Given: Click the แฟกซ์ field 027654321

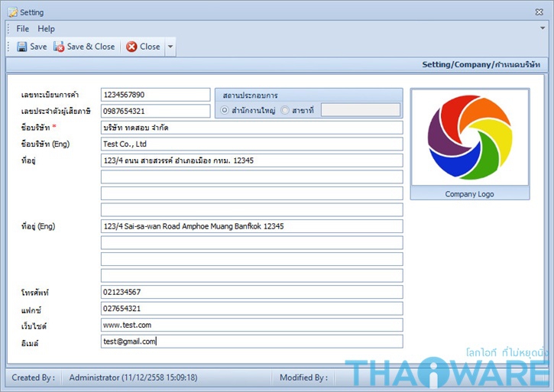Looking at the screenshot, I should (252, 308).
